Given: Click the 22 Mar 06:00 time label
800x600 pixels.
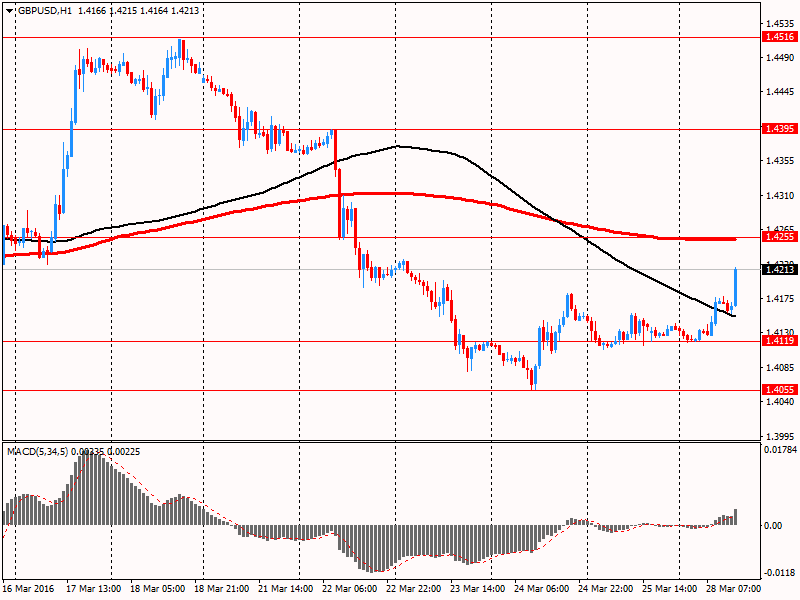Looking at the screenshot, I should coord(349,589).
